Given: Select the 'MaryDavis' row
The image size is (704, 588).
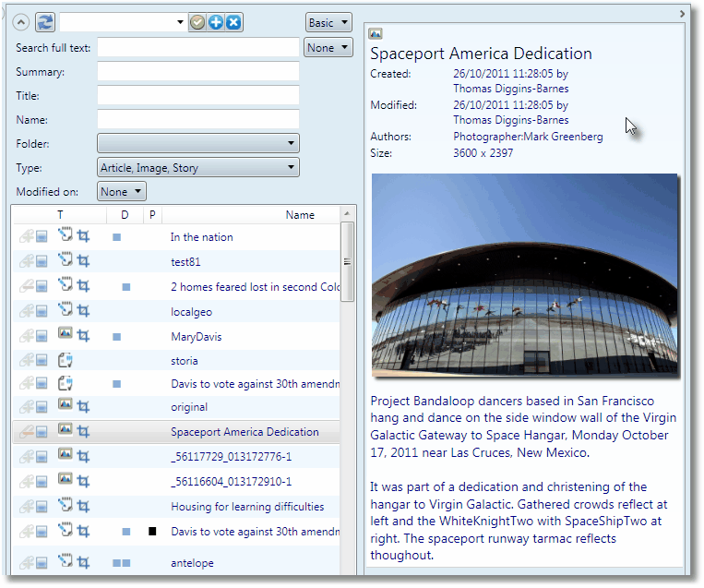Looking at the screenshot, I should click(176, 336).
